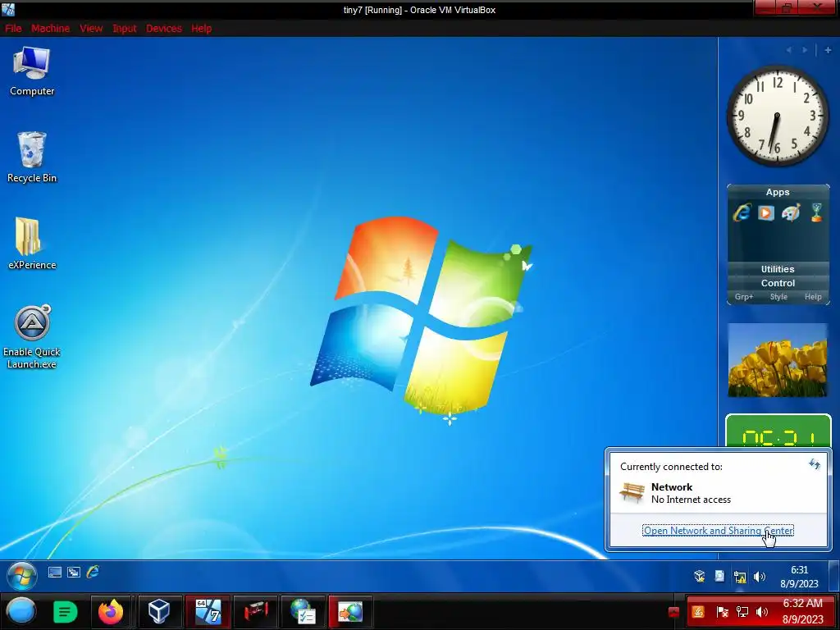This screenshot has height=630, width=840.
Task: Click the tiny7 VM taskbar button
Action: [x=208, y=611]
